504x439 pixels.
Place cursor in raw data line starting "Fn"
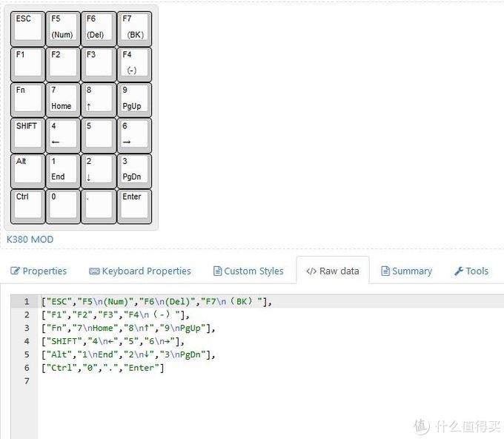click(x=128, y=328)
